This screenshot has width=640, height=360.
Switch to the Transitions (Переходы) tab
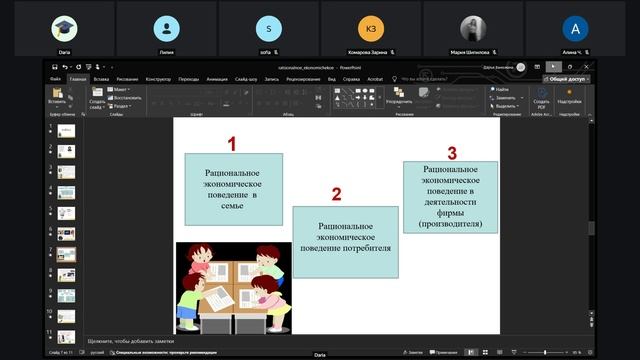click(x=189, y=79)
